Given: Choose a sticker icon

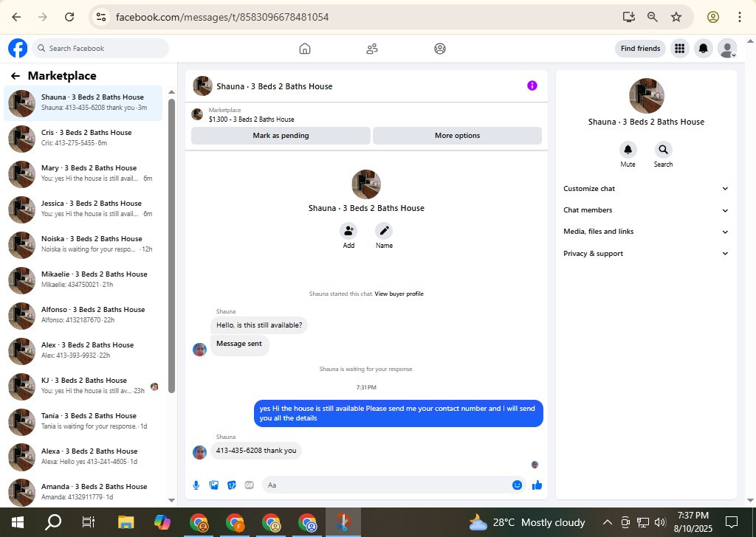Looking at the screenshot, I should click(x=232, y=485).
